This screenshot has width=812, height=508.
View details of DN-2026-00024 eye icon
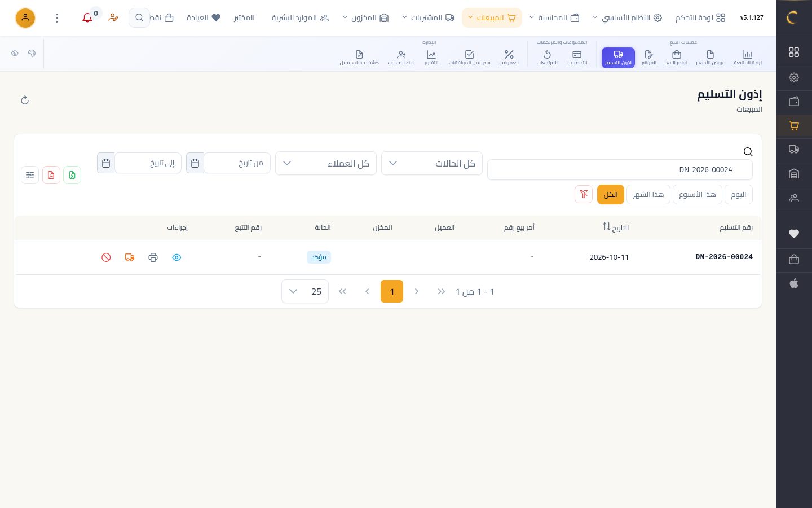[176, 257]
